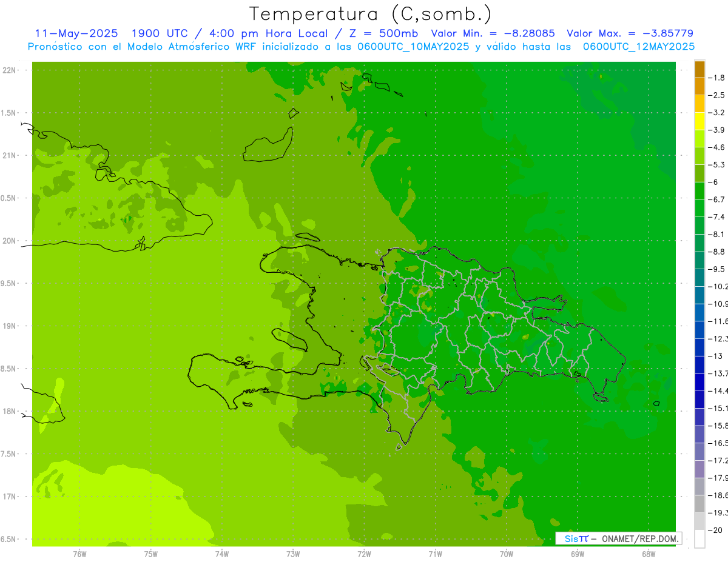Pick legend swatch between -13 and -13.7
728x562 pixels.
point(699,365)
